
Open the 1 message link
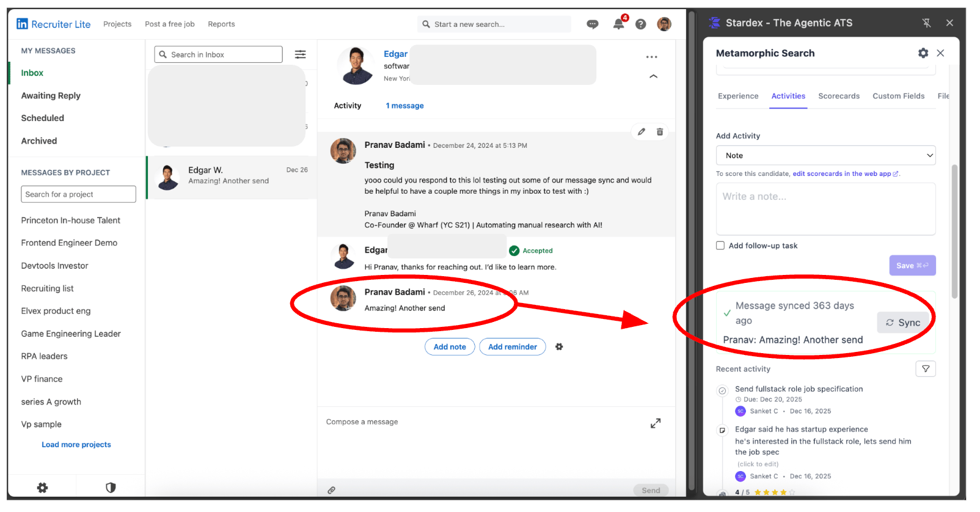click(404, 106)
